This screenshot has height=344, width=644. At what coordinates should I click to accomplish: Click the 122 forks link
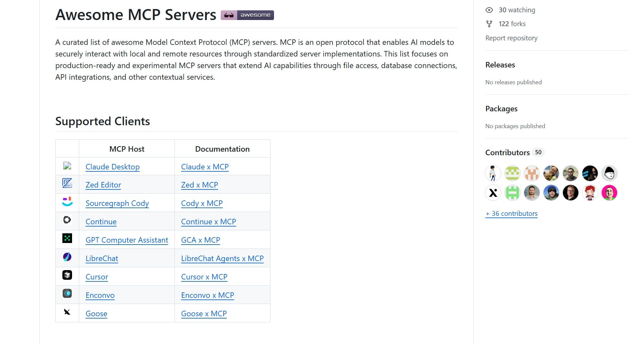pos(512,24)
